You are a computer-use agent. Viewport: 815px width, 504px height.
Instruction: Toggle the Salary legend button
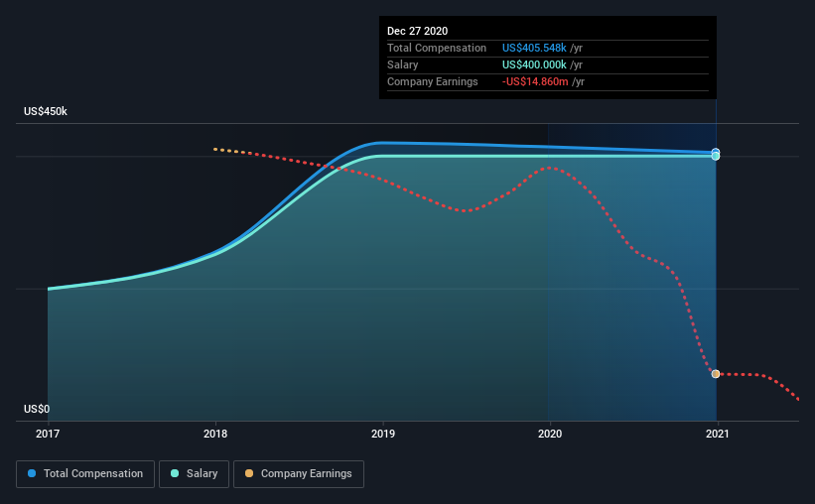point(194,474)
